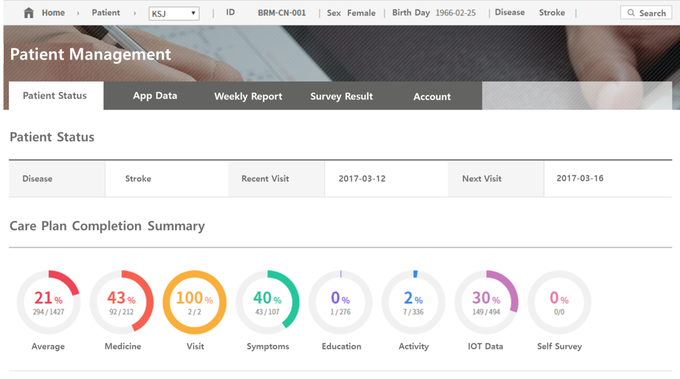Click the Education 0% progress circle
Screen dimensions: 680x379
[340, 302]
